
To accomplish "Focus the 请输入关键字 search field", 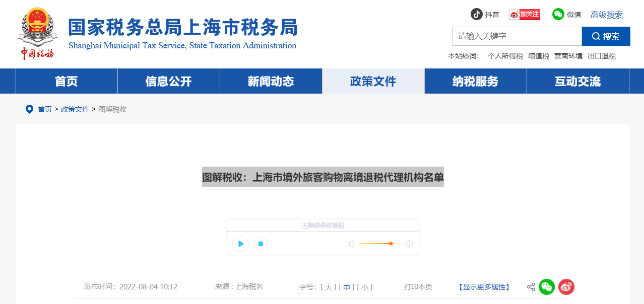I will [x=517, y=36].
